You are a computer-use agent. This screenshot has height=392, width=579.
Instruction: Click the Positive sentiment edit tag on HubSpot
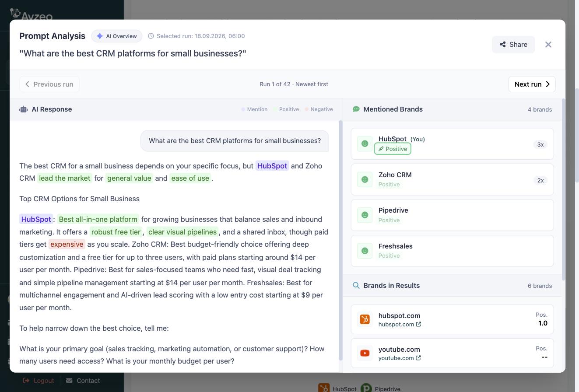(393, 149)
